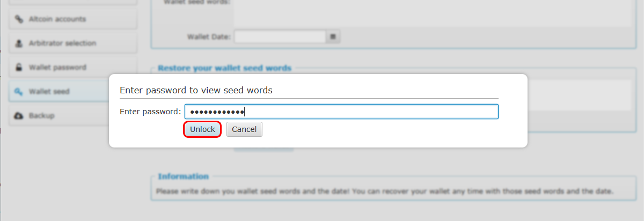This screenshot has width=644, height=221.
Task: Cancel the password dialog
Action: (244, 129)
